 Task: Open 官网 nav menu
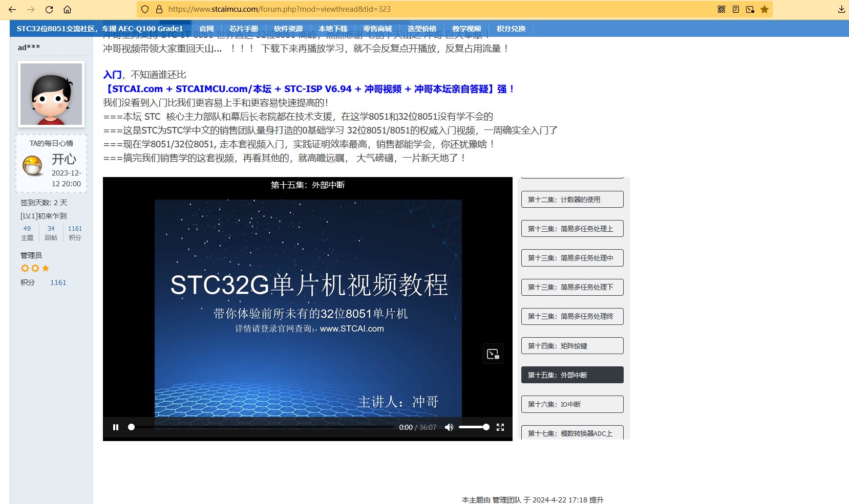click(x=206, y=29)
